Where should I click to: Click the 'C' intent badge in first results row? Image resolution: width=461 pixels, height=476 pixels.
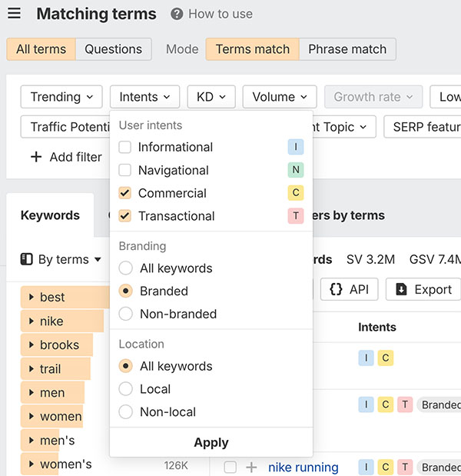386,358
